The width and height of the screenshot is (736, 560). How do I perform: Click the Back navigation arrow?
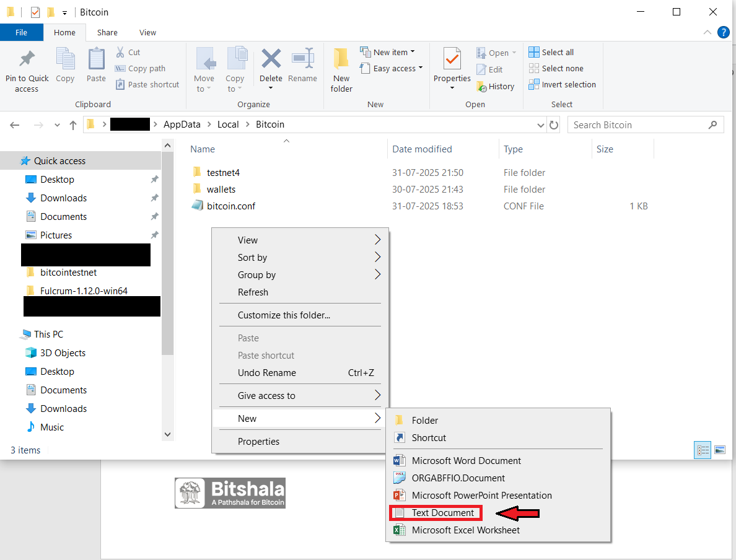(x=14, y=125)
